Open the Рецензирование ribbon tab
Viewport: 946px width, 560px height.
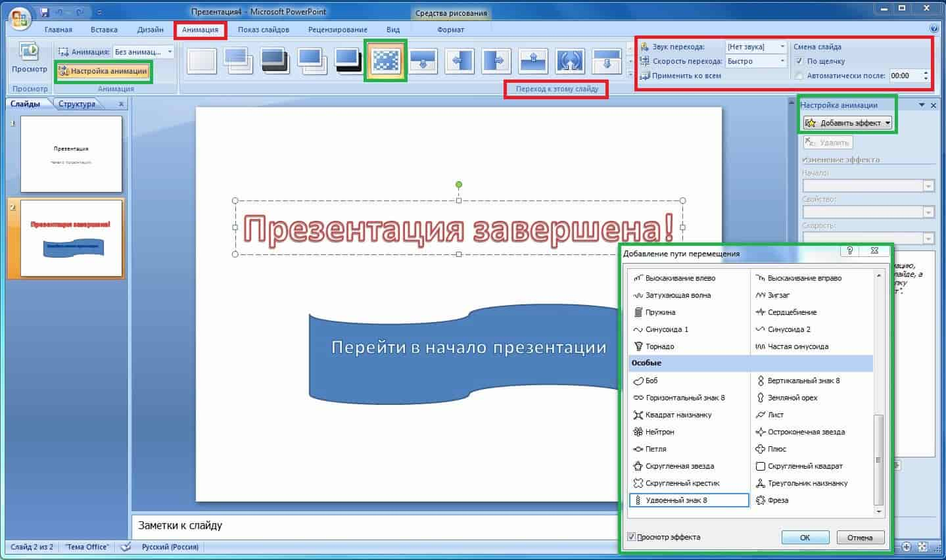pyautogui.click(x=338, y=30)
